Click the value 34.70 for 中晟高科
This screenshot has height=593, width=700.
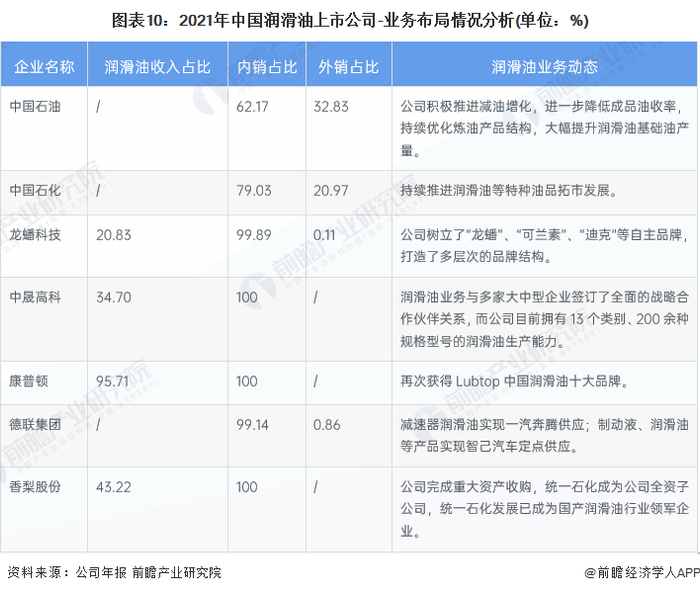coord(114,297)
